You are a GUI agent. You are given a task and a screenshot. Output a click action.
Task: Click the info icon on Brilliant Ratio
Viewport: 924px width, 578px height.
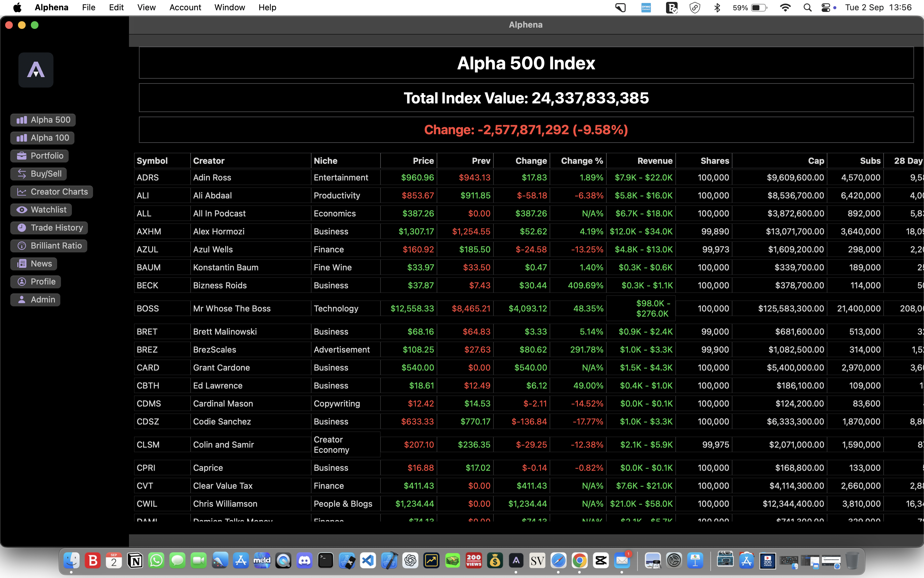click(22, 246)
